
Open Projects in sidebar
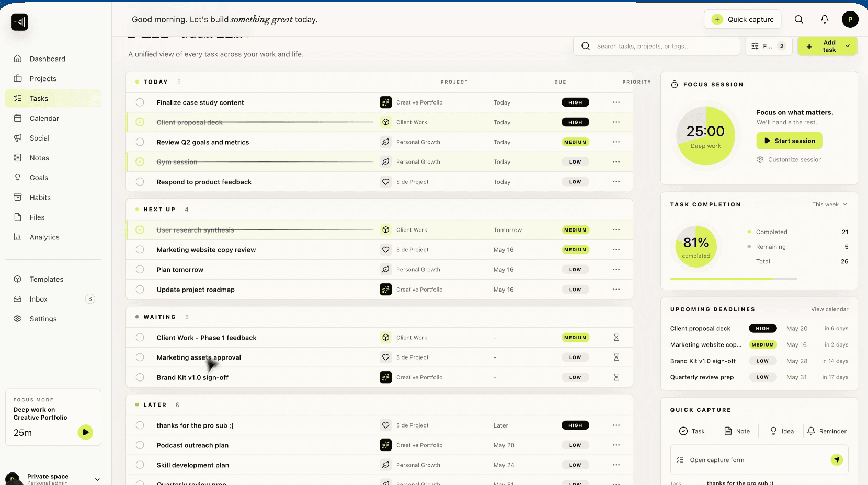click(x=53, y=79)
